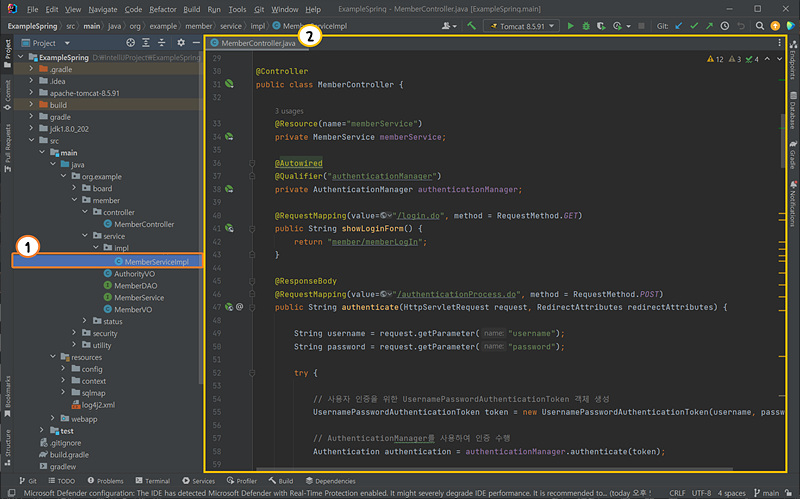Open the Tools menu
This screenshot has width=800, height=499.
[x=237, y=9]
